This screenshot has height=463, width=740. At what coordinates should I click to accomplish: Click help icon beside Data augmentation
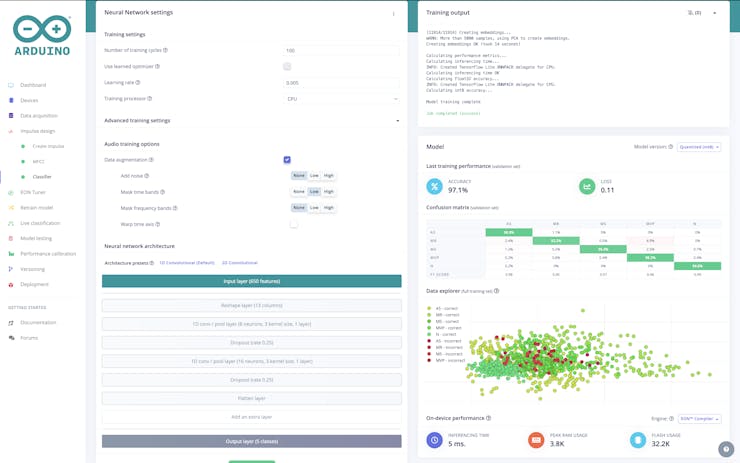point(151,160)
